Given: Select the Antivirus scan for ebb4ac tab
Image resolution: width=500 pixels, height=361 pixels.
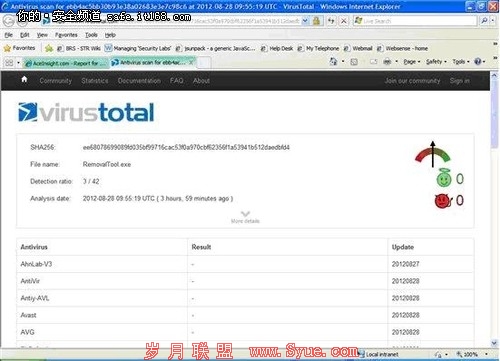Looking at the screenshot, I should (153, 62).
